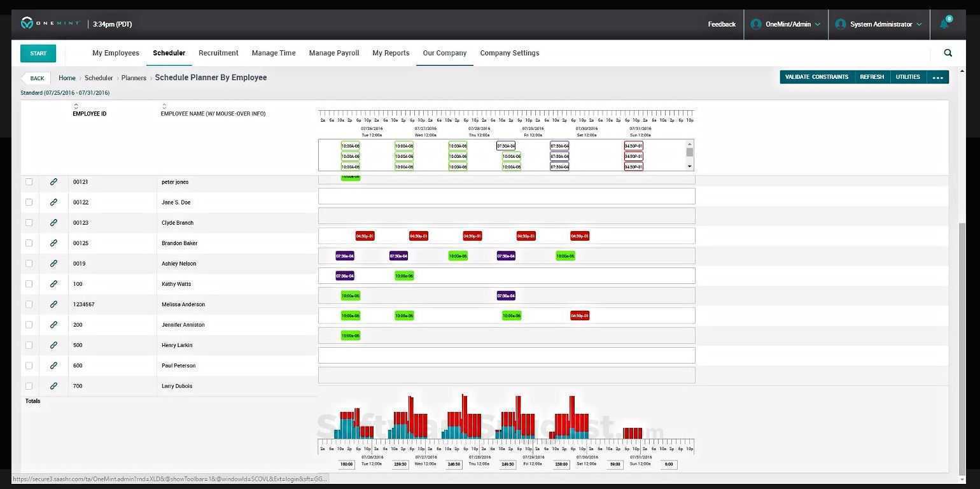Click link icon for Brandon Baker row
Screen dimensions: 980x489
pyautogui.click(x=53, y=243)
